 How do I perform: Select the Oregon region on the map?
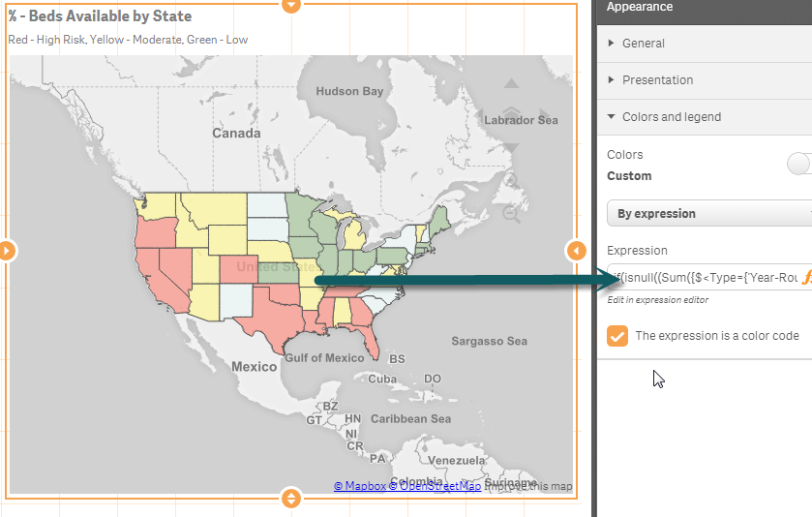pos(154,233)
